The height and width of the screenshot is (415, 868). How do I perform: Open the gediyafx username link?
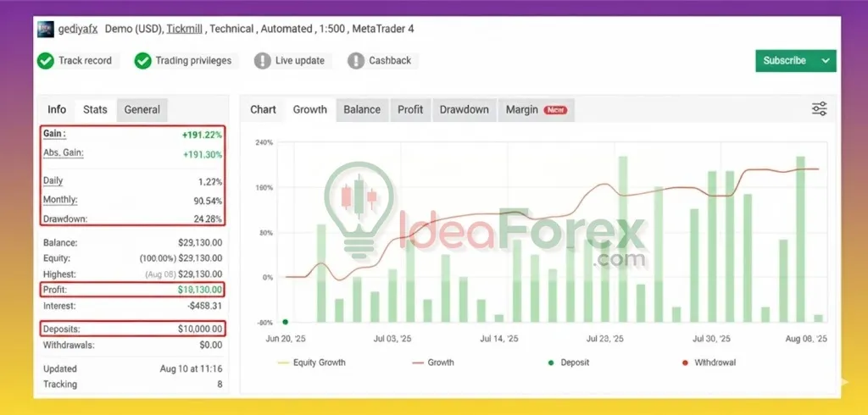[78, 29]
